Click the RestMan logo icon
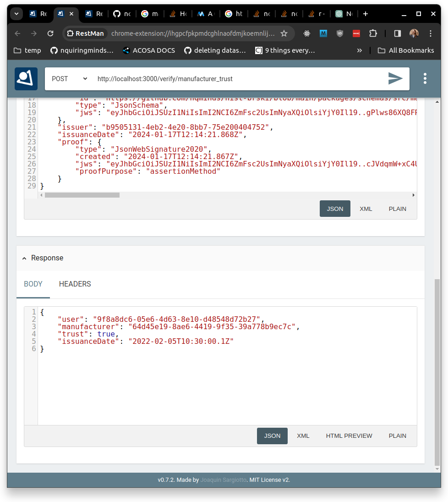The width and height of the screenshot is (448, 502). point(26,78)
